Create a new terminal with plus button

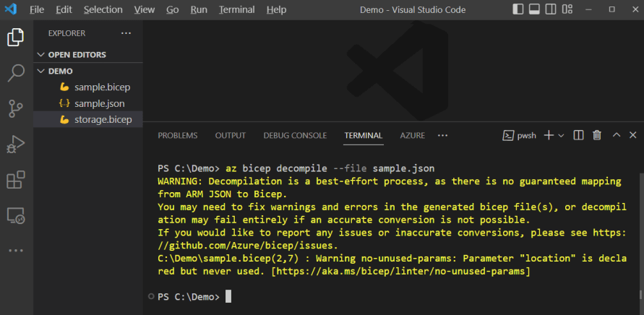549,135
